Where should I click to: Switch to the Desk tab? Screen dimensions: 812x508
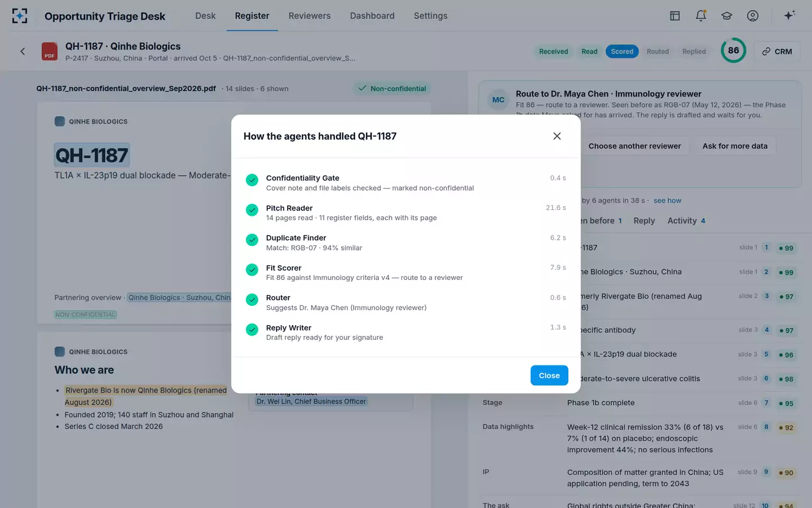point(205,16)
